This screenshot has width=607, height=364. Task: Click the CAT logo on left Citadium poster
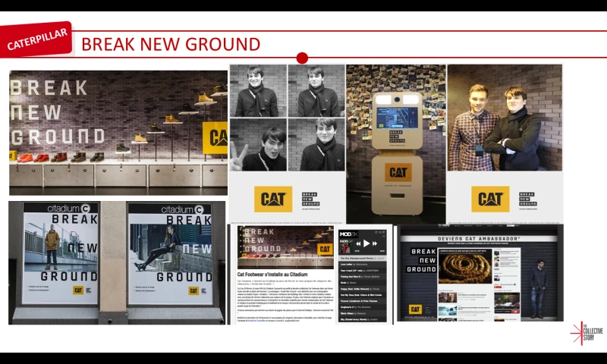78,290
